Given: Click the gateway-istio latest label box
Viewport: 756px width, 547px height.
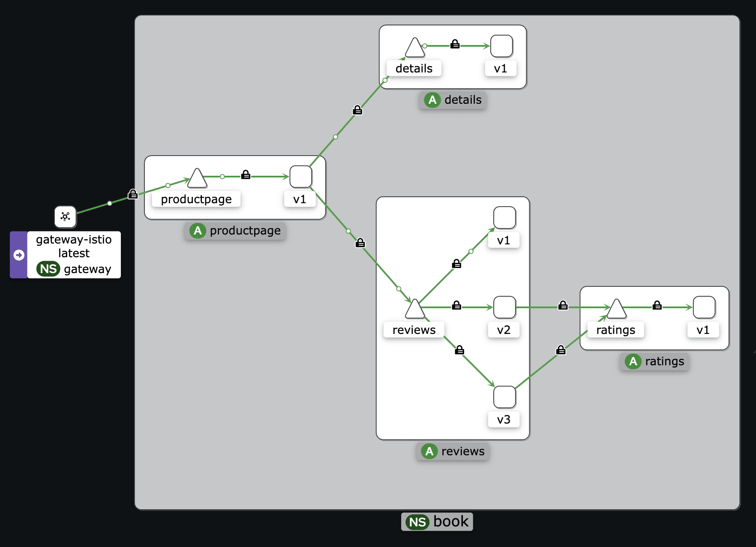Looking at the screenshot, I should [74, 255].
